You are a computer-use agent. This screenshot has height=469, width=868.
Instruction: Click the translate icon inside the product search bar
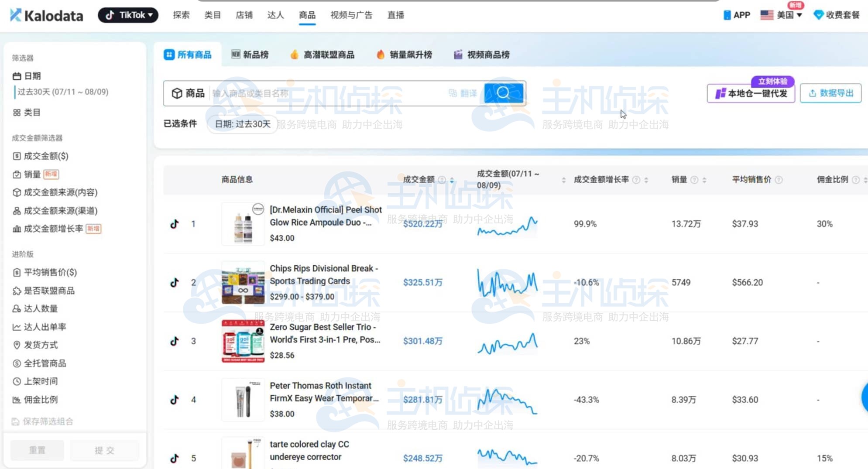[452, 93]
